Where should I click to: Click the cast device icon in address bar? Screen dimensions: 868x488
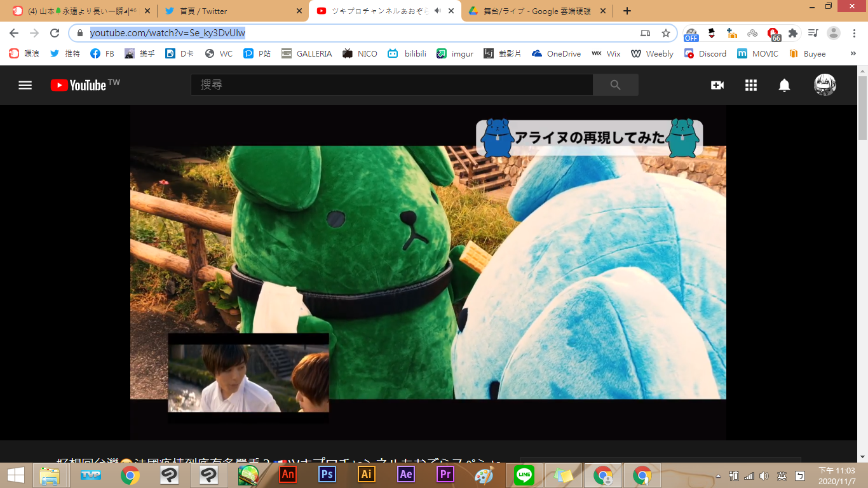[x=646, y=33]
